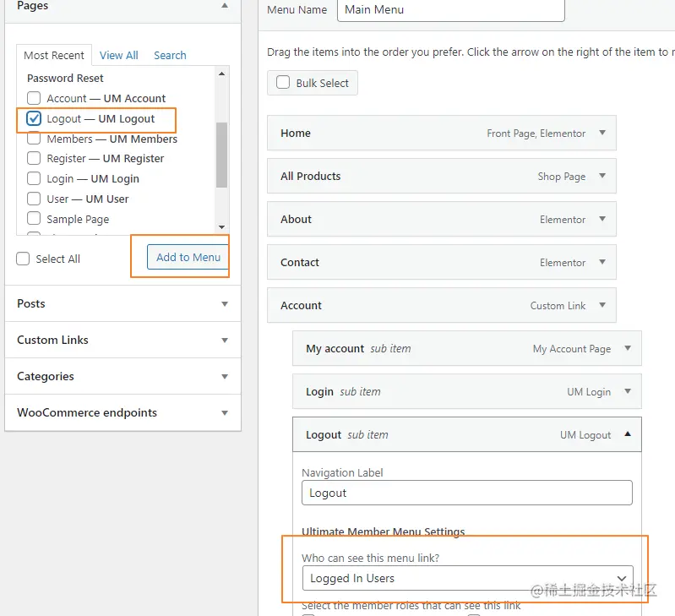Click the Pages list scrollbar
The image size is (675, 616).
click(x=221, y=155)
